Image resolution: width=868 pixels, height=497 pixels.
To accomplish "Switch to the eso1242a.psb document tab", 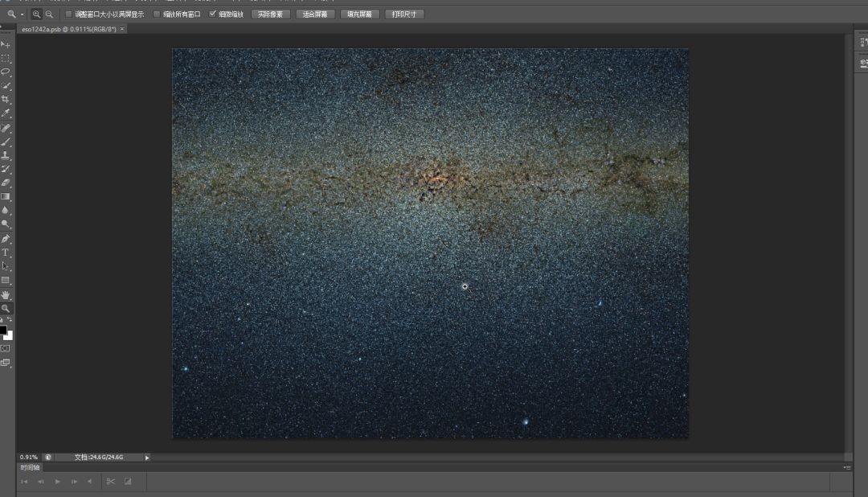I will point(68,29).
